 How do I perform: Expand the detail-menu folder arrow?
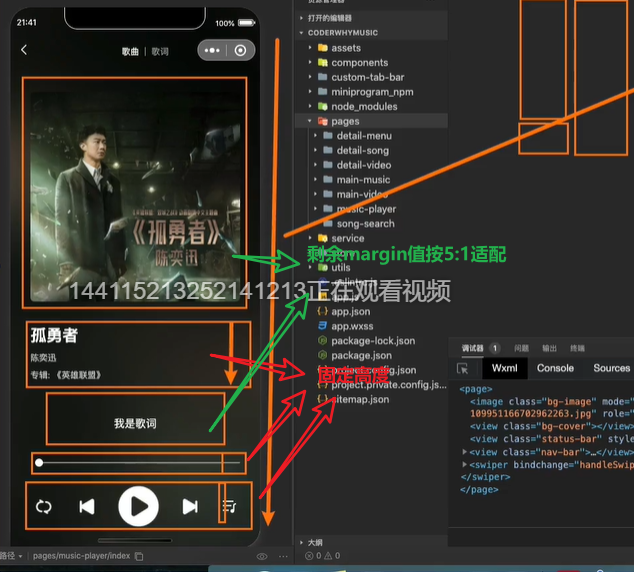315,135
